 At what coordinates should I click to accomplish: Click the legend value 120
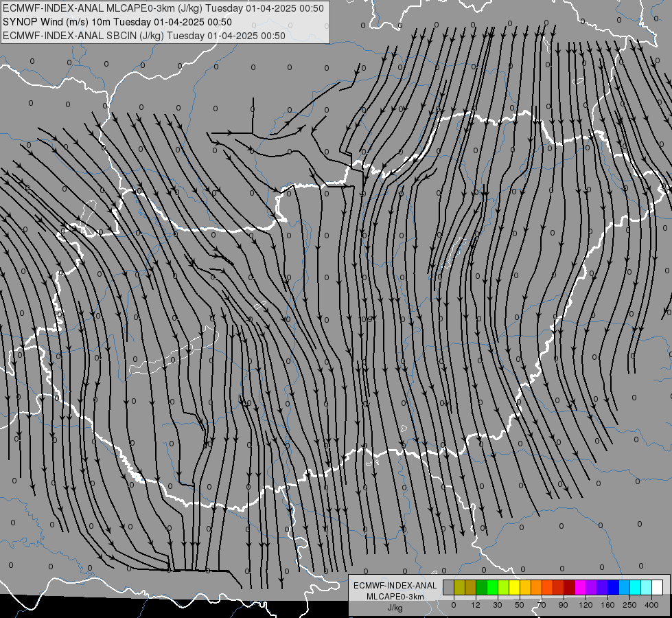pyautogui.click(x=586, y=605)
